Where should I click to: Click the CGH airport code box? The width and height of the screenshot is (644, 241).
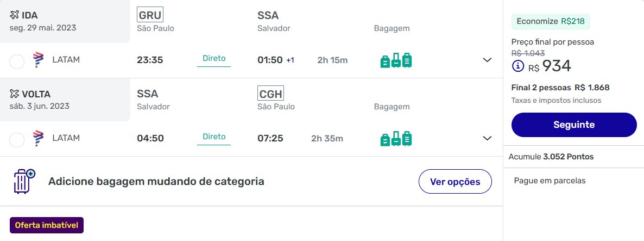click(x=270, y=94)
